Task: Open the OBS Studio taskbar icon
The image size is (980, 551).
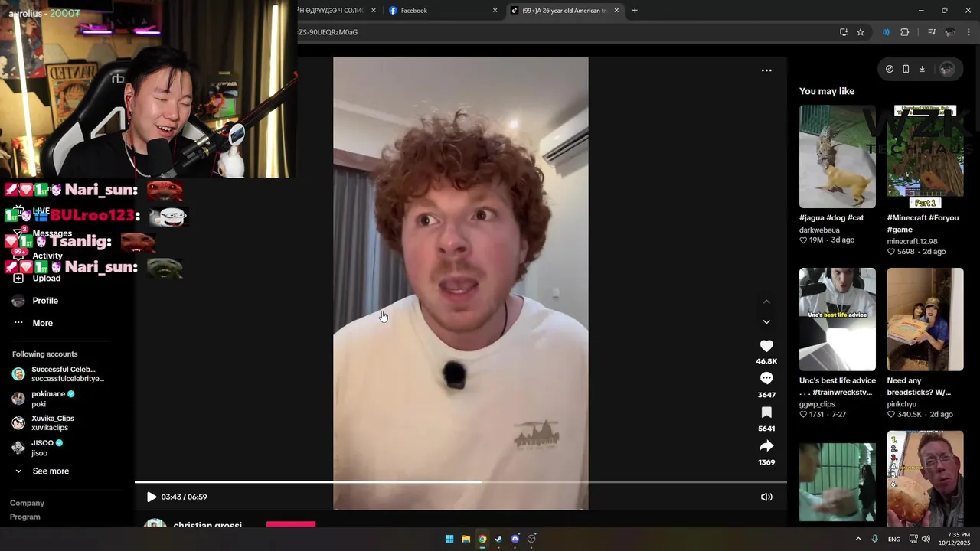Action: click(x=531, y=539)
